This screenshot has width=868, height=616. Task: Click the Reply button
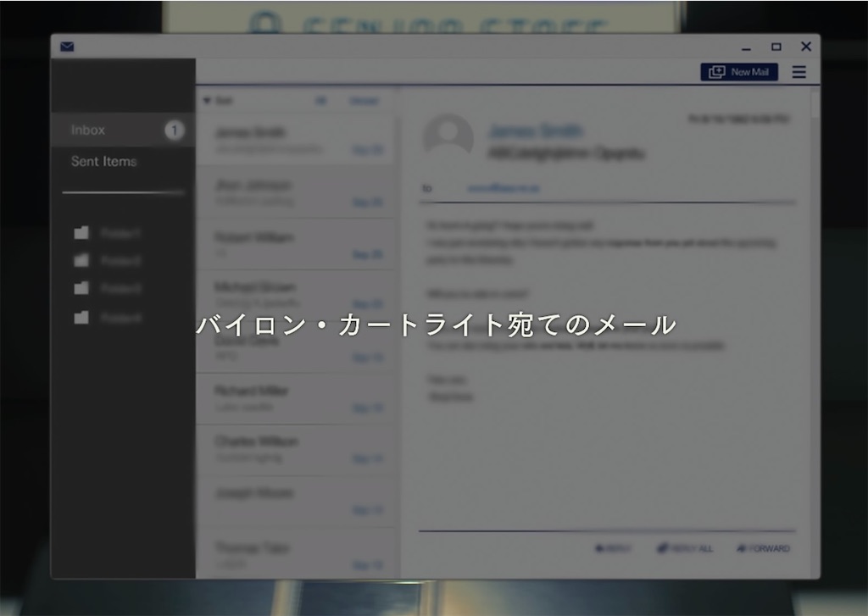click(x=612, y=548)
